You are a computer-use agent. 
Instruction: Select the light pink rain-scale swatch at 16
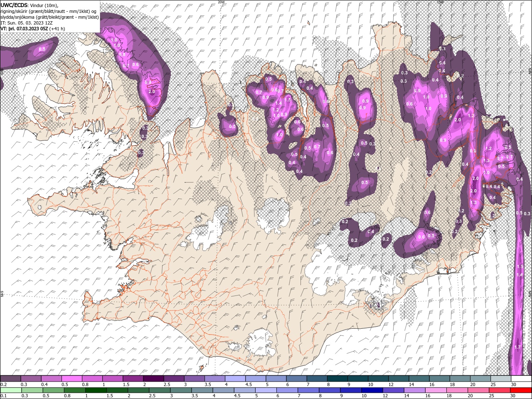436,390
